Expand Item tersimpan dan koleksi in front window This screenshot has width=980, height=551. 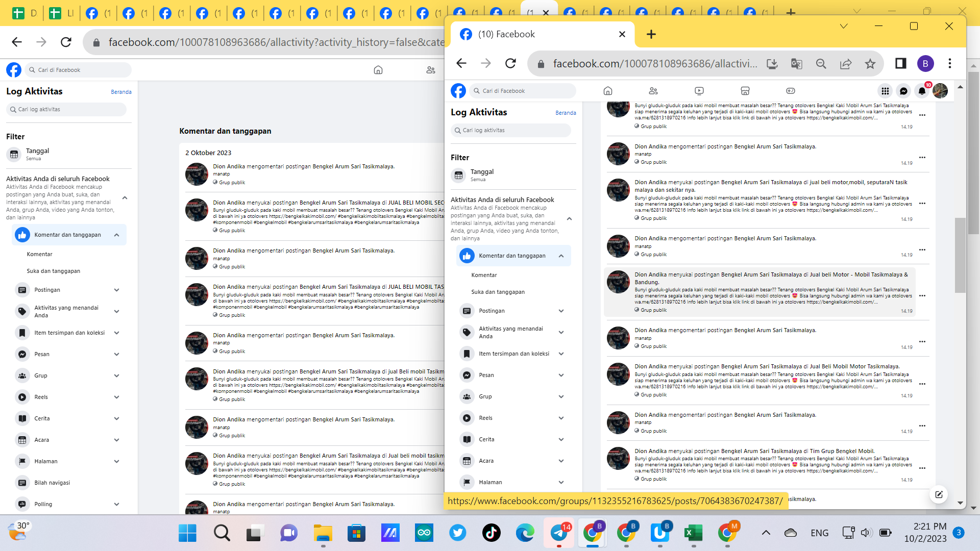(x=561, y=354)
